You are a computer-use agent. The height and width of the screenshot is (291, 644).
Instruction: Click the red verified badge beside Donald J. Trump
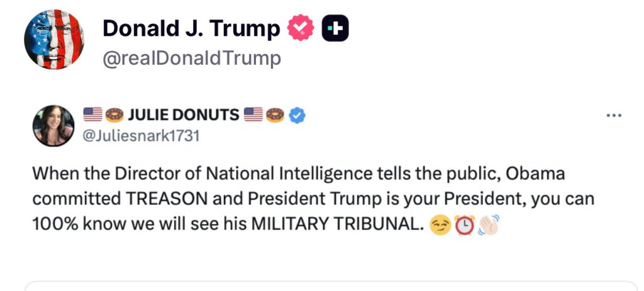tap(300, 28)
